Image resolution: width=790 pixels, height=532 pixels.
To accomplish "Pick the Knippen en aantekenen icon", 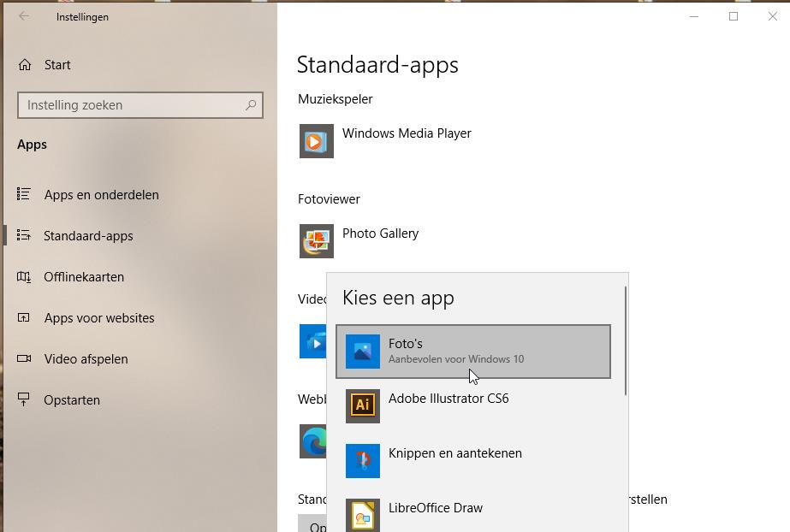I will (x=362, y=460).
